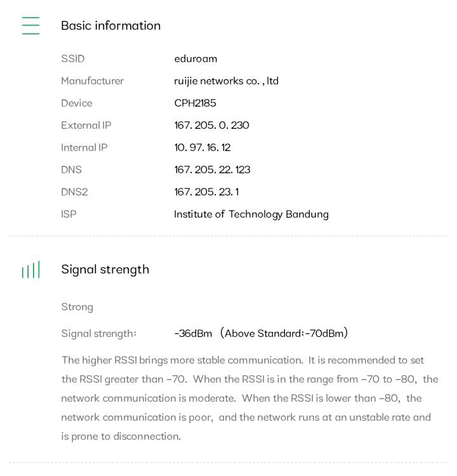Click the Signal strength: field label
Image resolution: width=457 pixels, height=476 pixels.
pyautogui.click(x=98, y=333)
